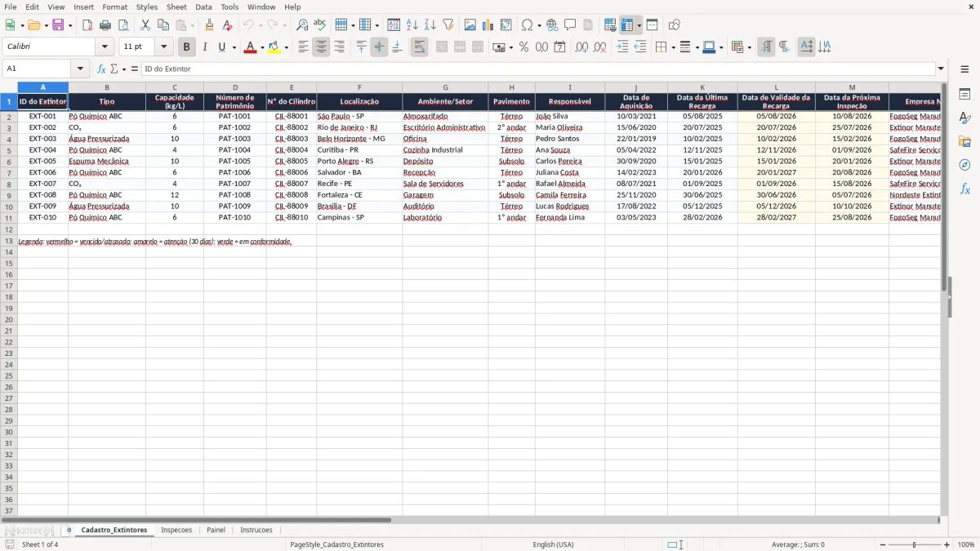Click the Save document icon

[x=58, y=25]
